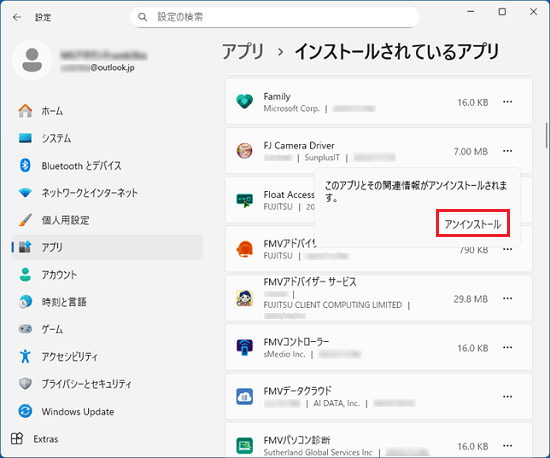Open アクセシビリティ settings
Screen dimensions: 550x458
coord(107,357)
